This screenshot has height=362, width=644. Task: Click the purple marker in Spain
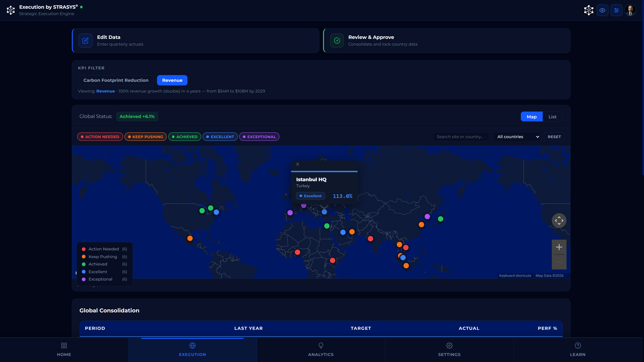click(x=290, y=213)
